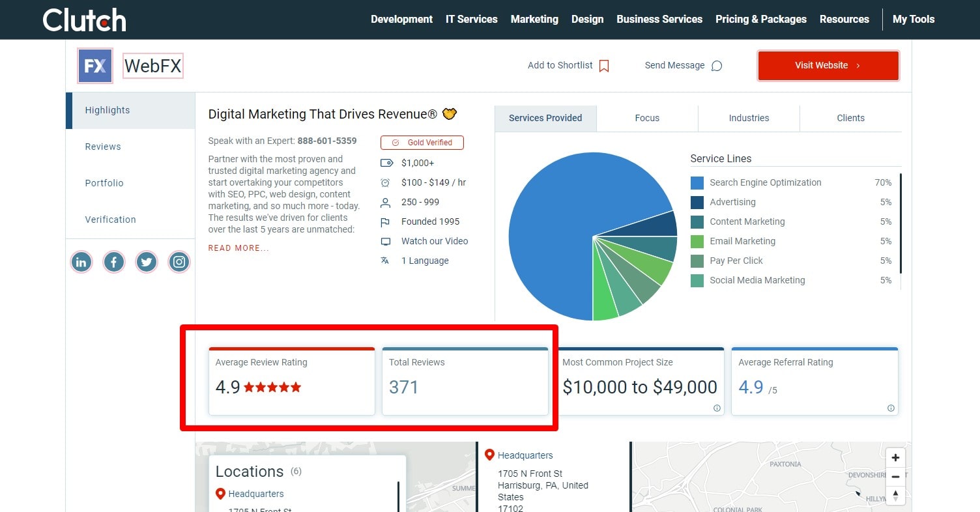Screen dimensions: 980x512
Task: Open WebFX's Instagram profile icon
Action: coord(179,263)
